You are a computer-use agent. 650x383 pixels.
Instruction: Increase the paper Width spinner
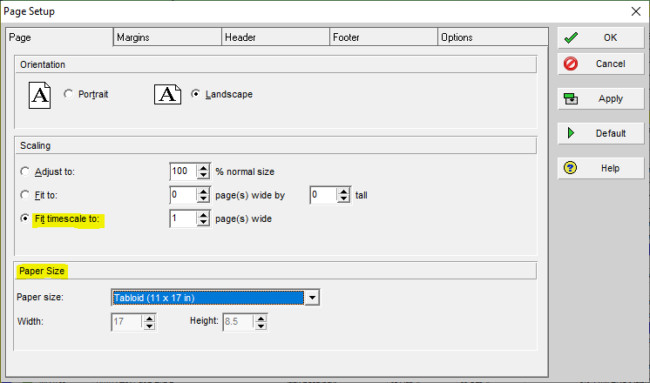(149, 318)
